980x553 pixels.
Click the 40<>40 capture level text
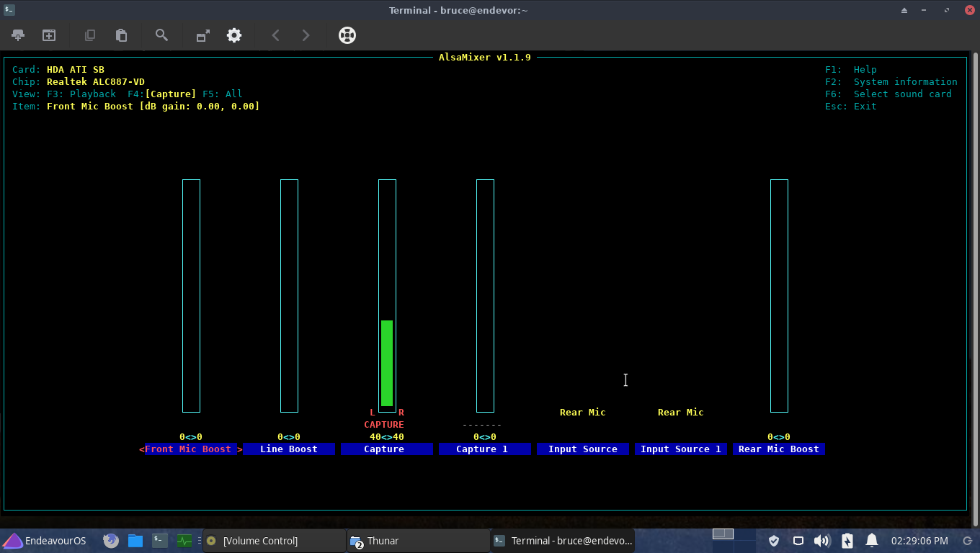tap(387, 436)
